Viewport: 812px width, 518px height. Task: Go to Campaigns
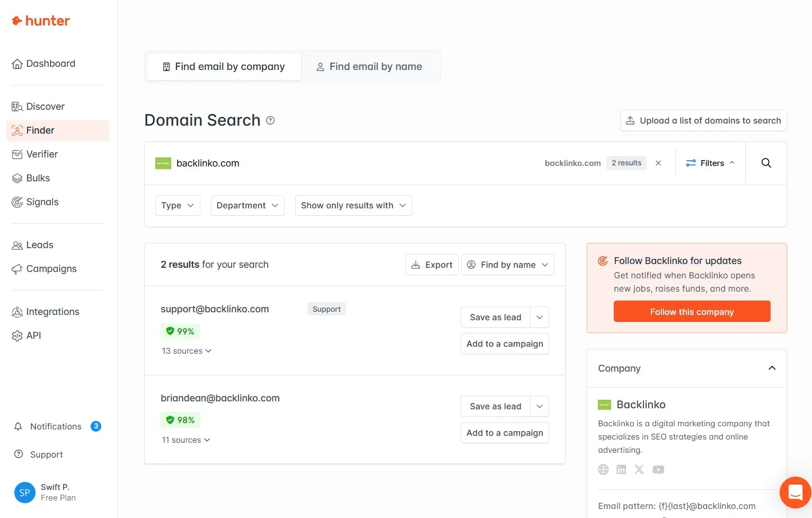tap(44, 269)
